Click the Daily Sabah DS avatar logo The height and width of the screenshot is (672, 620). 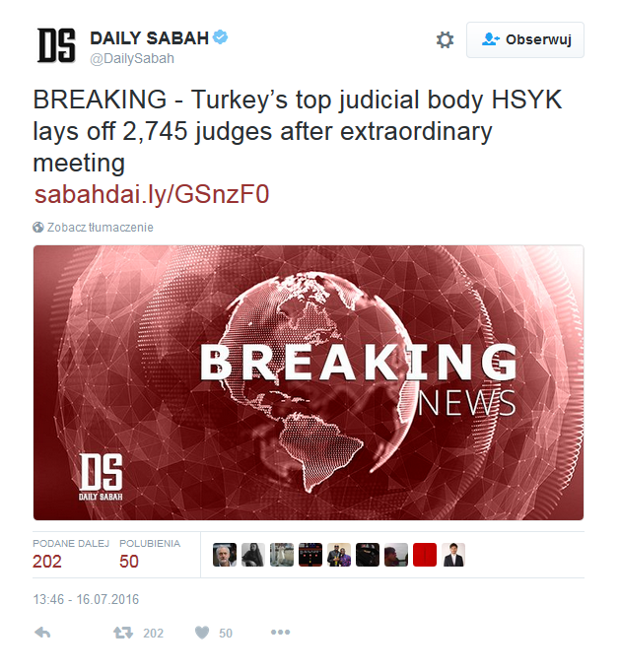tap(56, 45)
